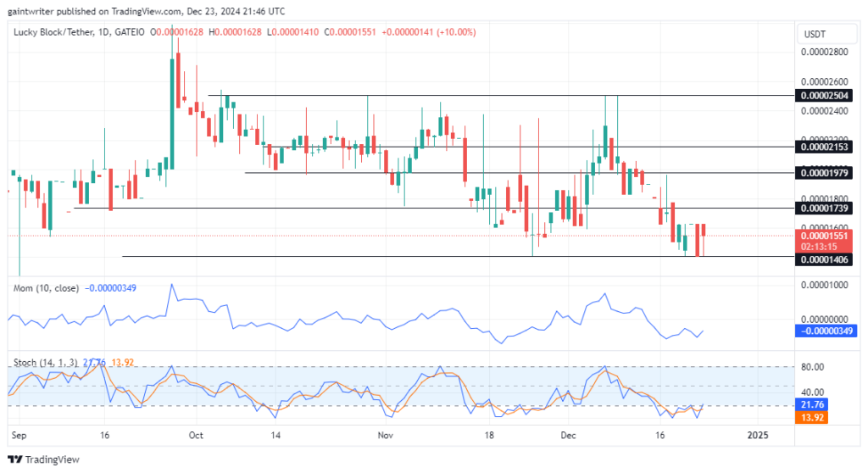Click the Nov date on time axis

(386, 435)
